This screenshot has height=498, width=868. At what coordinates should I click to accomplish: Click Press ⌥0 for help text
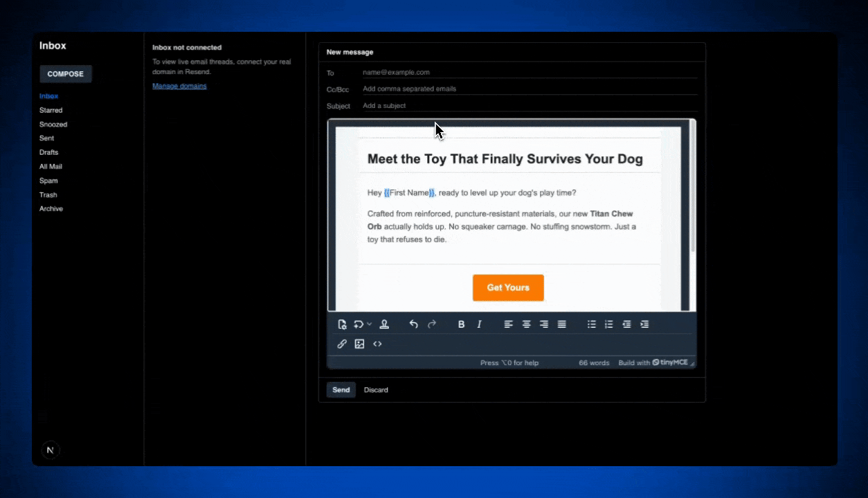pyautogui.click(x=509, y=362)
